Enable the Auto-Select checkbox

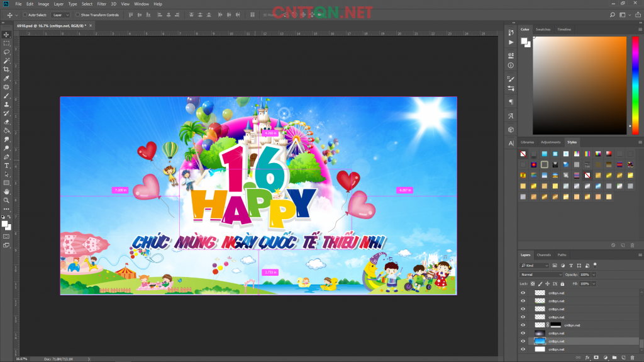point(25,15)
